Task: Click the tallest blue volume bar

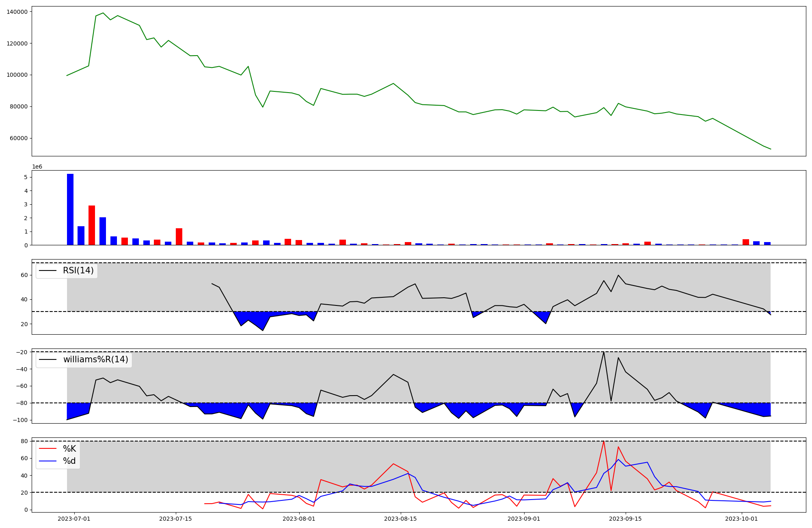Action: (x=70, y=209)
